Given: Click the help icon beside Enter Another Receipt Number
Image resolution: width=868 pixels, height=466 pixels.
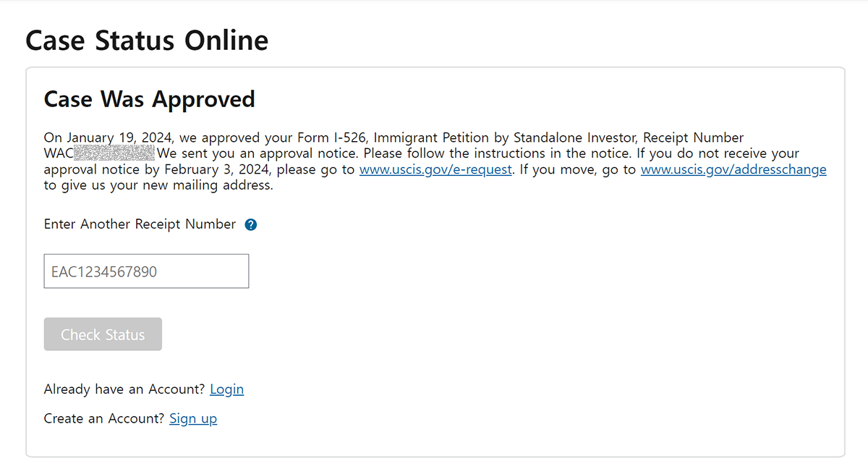Looking at the screenshot, I should point(251,224).
